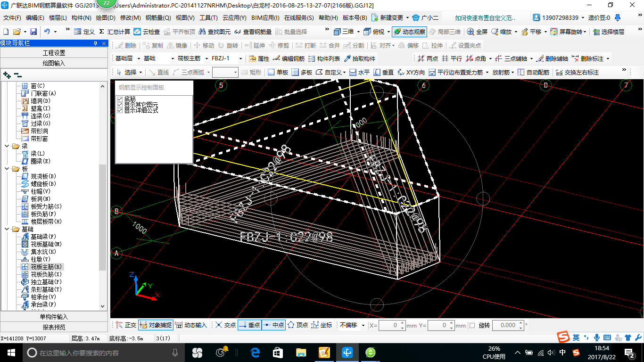Viewport: 644px width, 362px height.
Task: Click 查找图元 find element tool
Action: tap(215, 32)
